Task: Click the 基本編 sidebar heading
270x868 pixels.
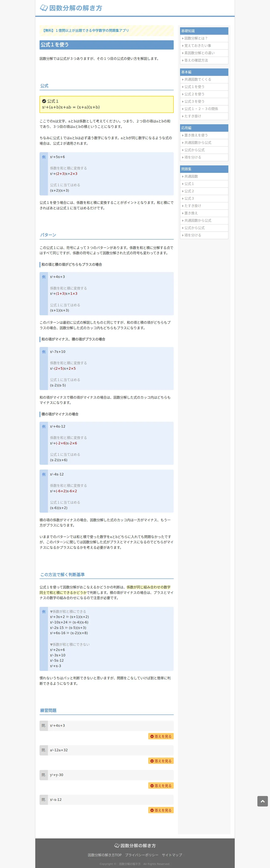Action: (204, 72)
